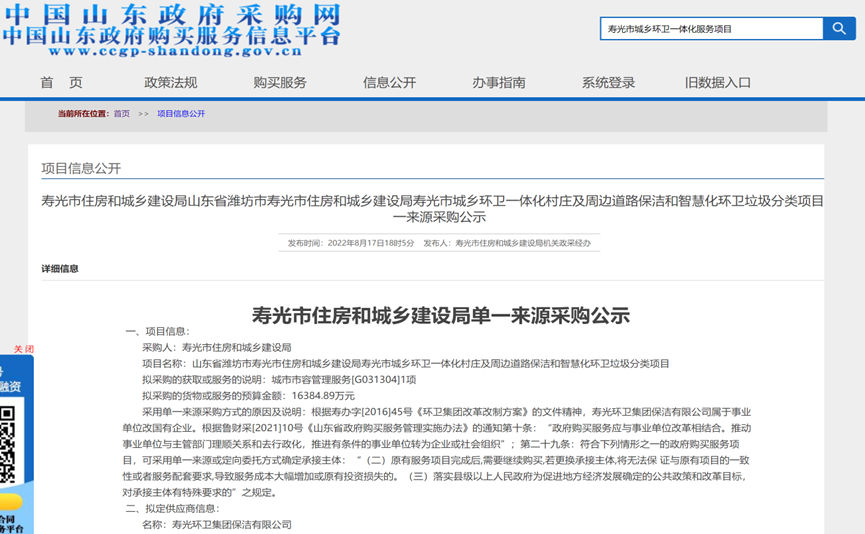Click the budget amount 16384.89万元 text
This screenshot has width=865, height=534.
pos(323,396)
